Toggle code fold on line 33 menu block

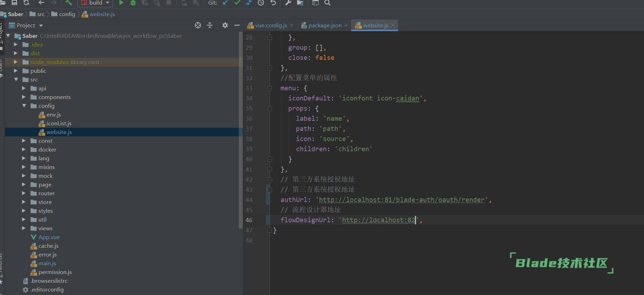coord(270,88)
